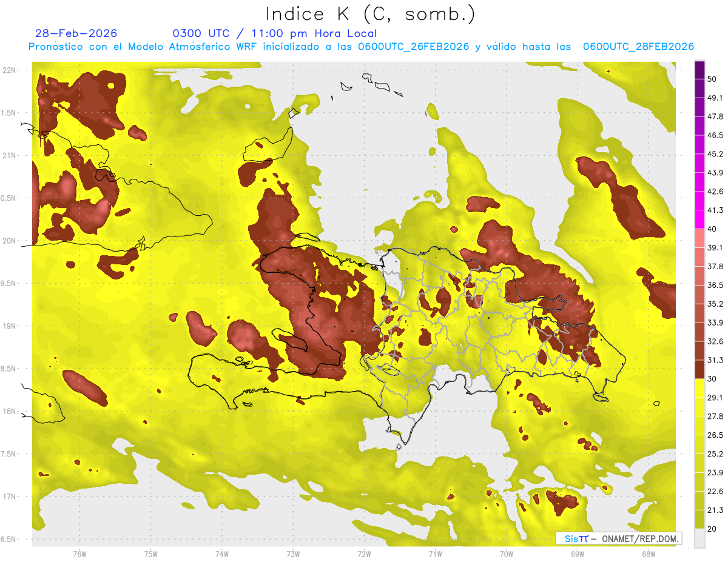Click "0300 UTC / 11:00 pm Hora Local"
Image resolution: width=728 pixels, height=562 pixels.
click(x=274, y=33)
